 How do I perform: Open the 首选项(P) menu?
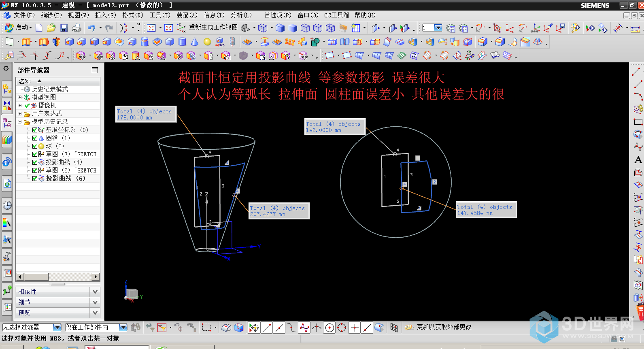[278, 15]
